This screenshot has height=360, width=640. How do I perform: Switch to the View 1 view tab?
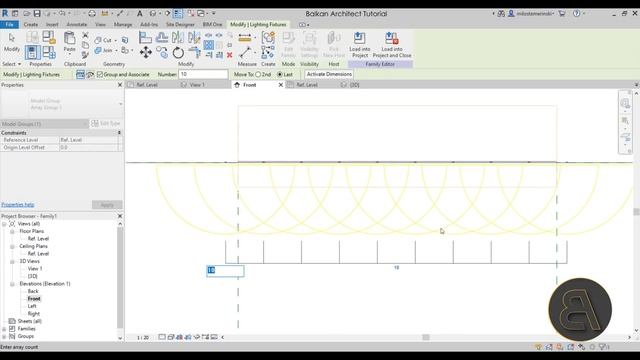pyautogui.click(x=197, y=85)
